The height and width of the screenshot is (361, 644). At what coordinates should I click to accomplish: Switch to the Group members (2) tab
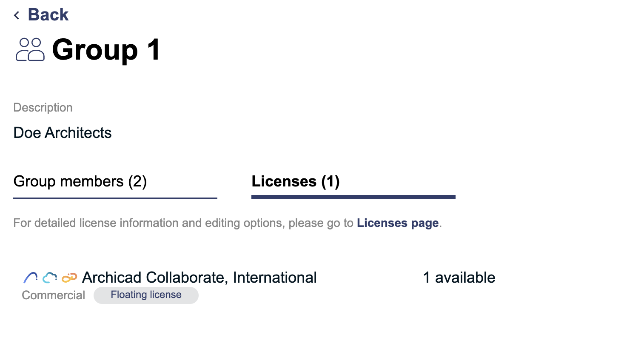click(x=80, y=181)
